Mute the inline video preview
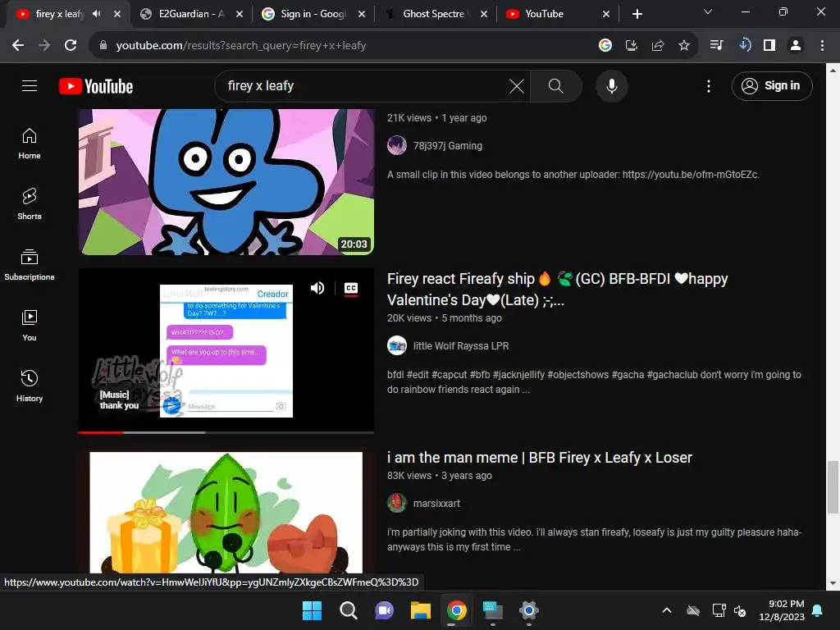Screen dimensions: 840x630 pyautogui.click(x=317, y=288)
